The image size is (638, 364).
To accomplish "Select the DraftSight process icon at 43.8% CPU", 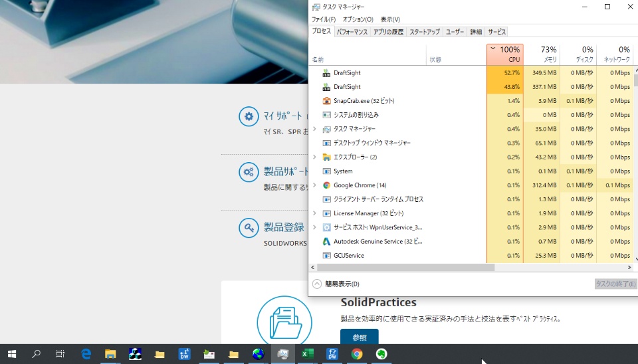I will click(326, 86).
